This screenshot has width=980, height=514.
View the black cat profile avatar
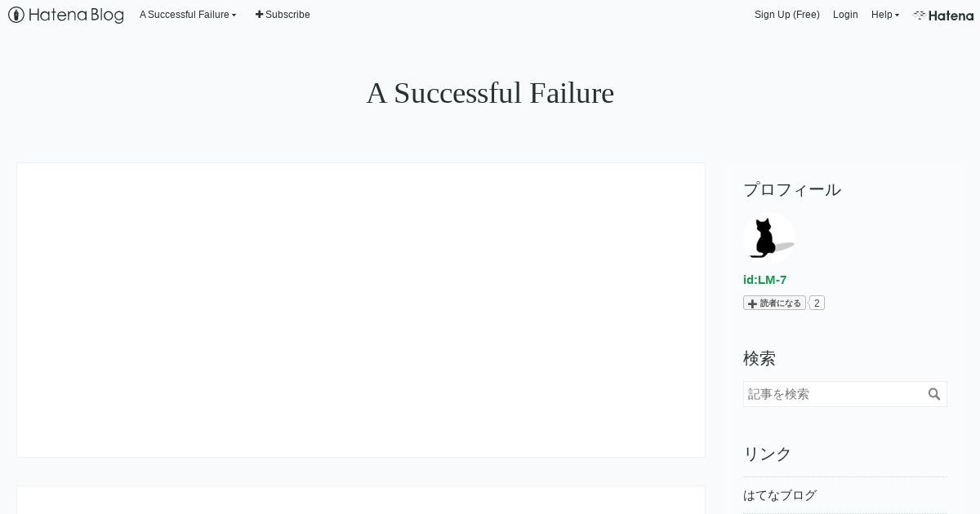coord(768,237)
